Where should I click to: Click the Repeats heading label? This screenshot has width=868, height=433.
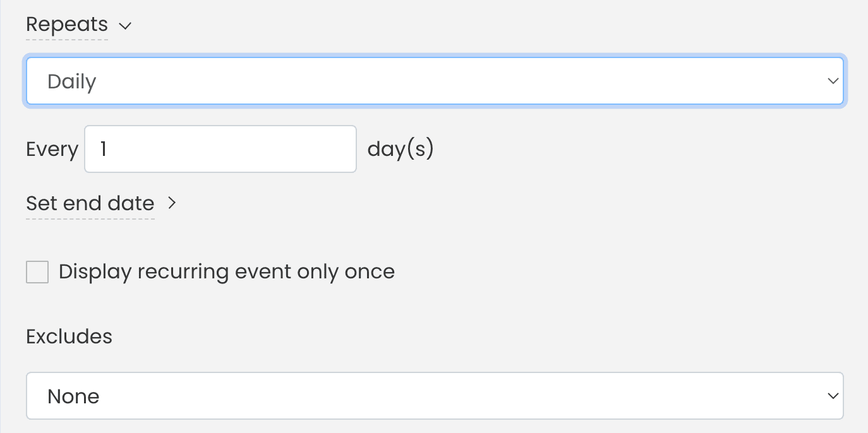tap(67, 25)
